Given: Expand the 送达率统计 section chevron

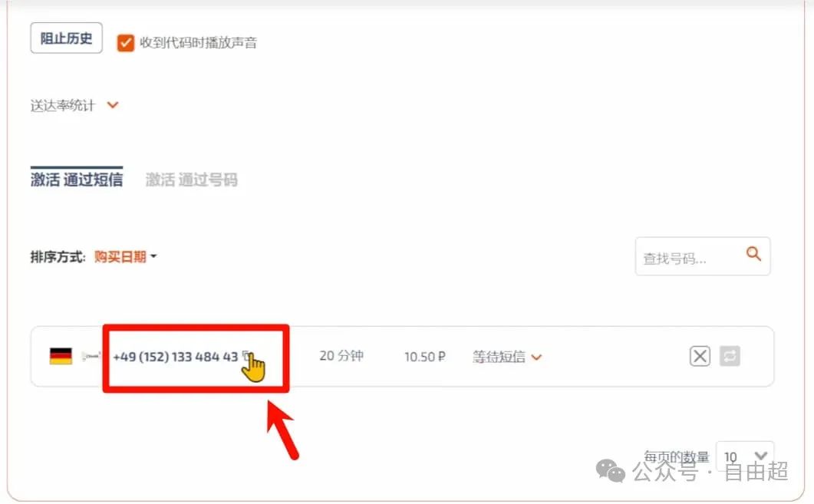Looking at the screenshot, I should tap(113, 105).
